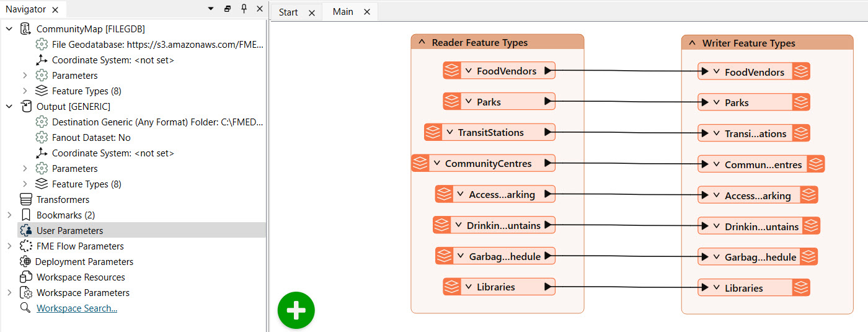Select User Parameters in Navigator
The height and width of the screenshot is (332, 868).
tap(69, 230)
